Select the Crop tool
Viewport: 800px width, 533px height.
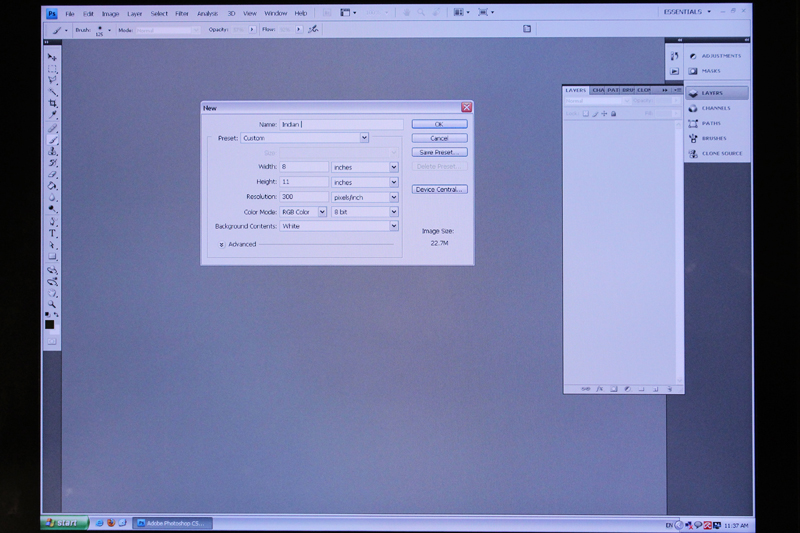[x=52, y=104]
